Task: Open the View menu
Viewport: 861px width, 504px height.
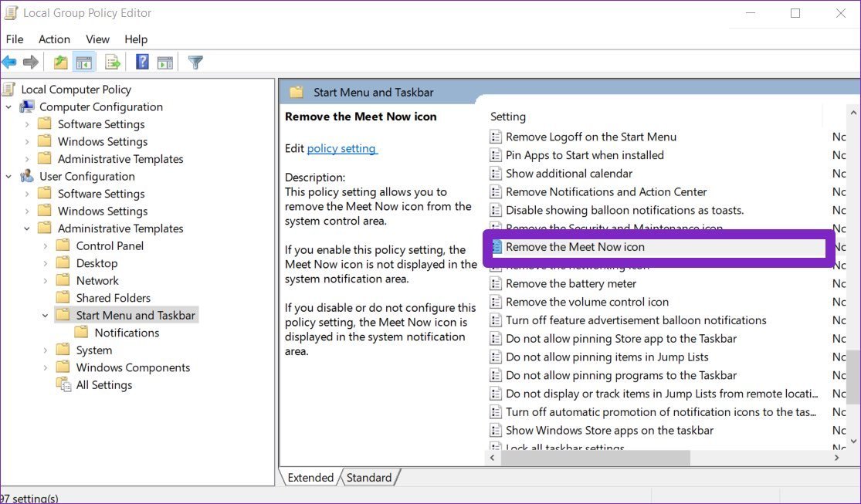Action: 97,39
